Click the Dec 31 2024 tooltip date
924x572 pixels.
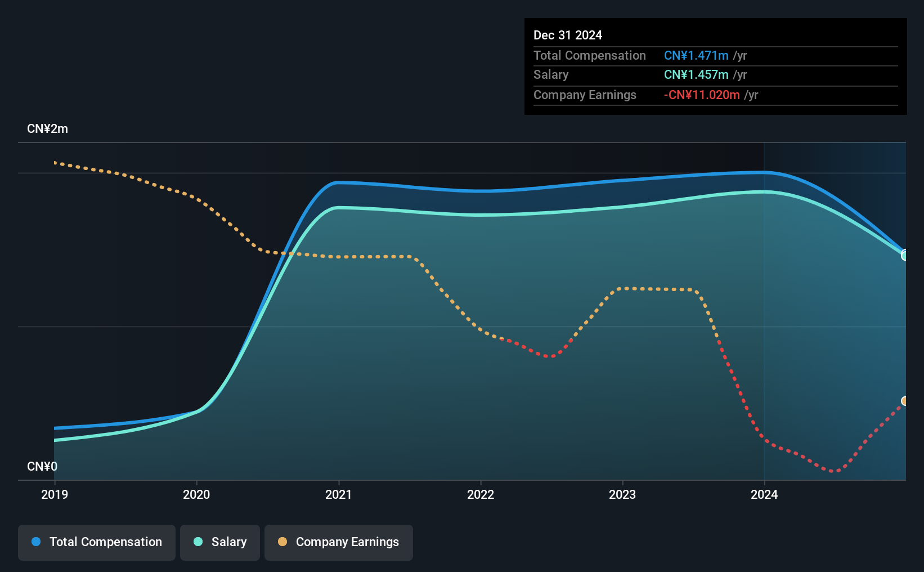(568, 35)
